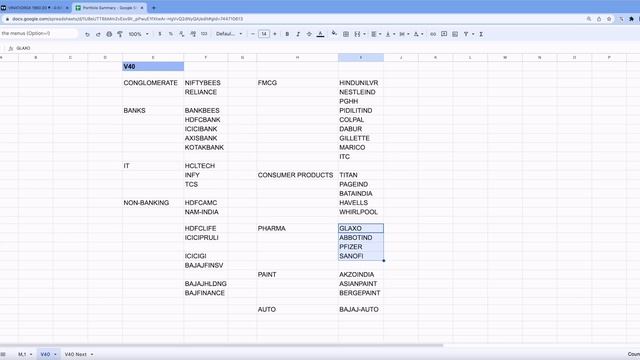
Task: Click the share page icon in address bar
Action: point(599,19)
